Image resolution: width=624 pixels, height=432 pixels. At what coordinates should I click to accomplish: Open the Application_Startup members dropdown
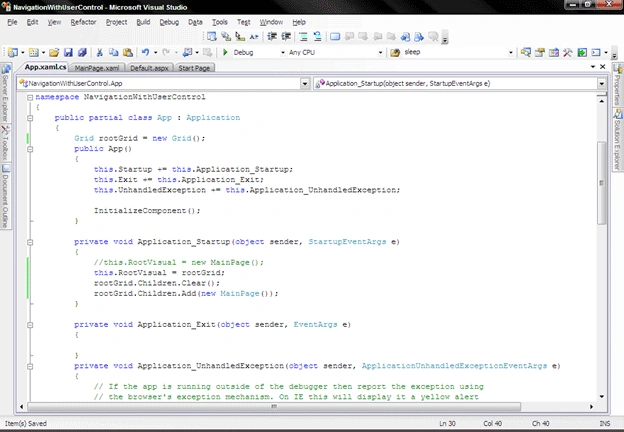tap(601, 84)
